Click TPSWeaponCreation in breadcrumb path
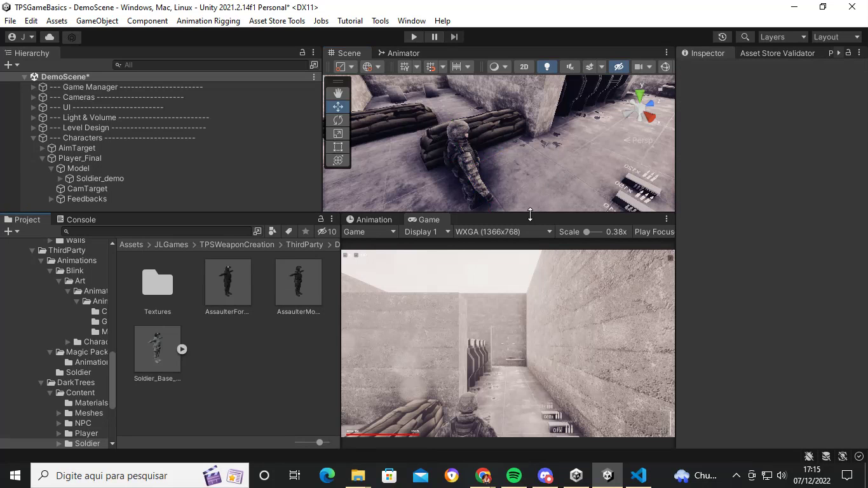 coord(237,245)
